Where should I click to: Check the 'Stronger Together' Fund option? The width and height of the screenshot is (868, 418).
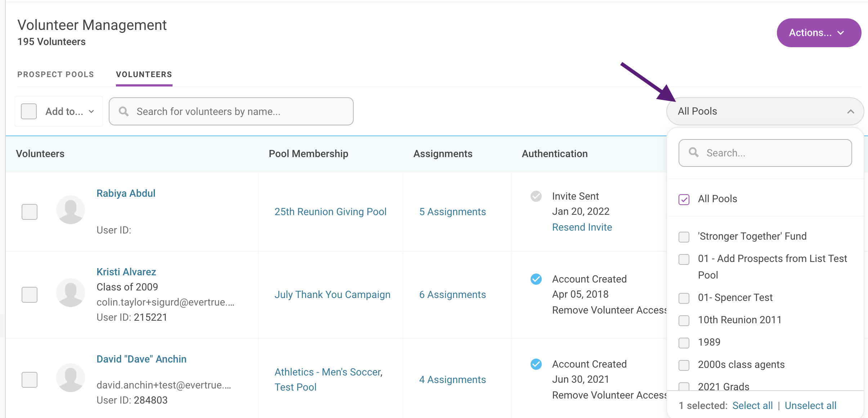click(684, 237)
